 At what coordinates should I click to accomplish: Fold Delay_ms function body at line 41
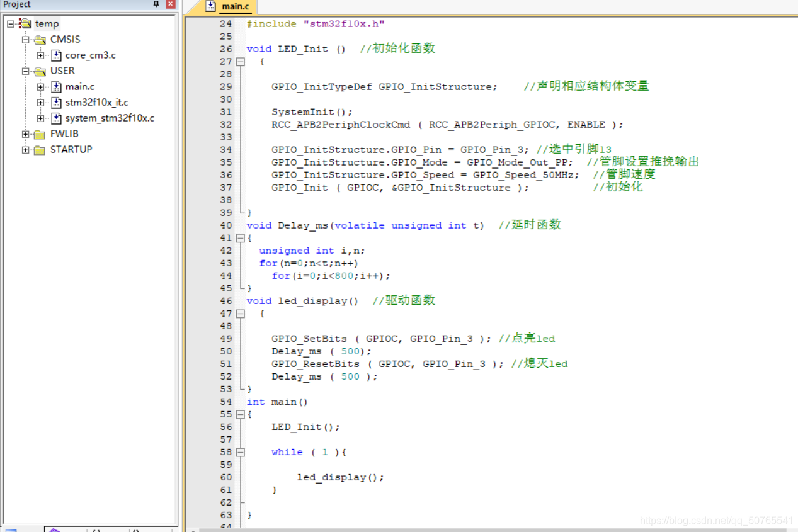[240, 238]
